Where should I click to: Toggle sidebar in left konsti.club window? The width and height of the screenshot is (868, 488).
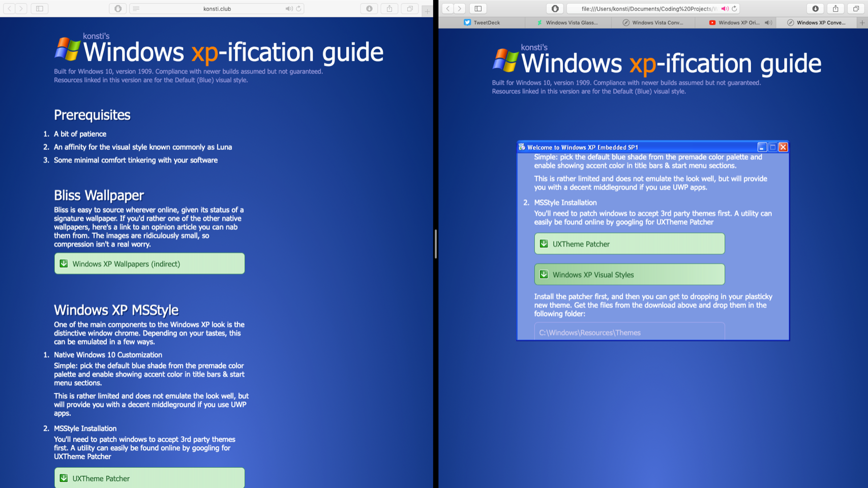[39, 9]
